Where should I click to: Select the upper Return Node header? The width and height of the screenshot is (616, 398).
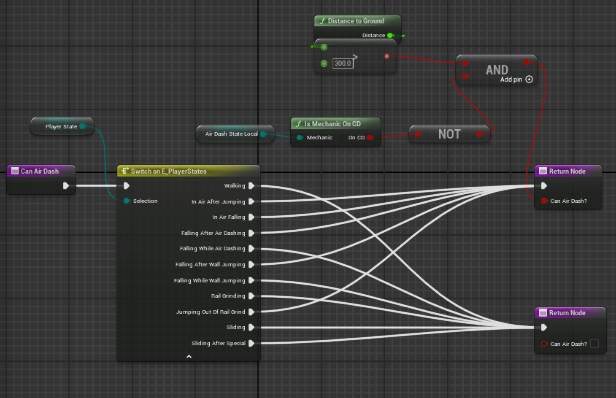(568, 171)
